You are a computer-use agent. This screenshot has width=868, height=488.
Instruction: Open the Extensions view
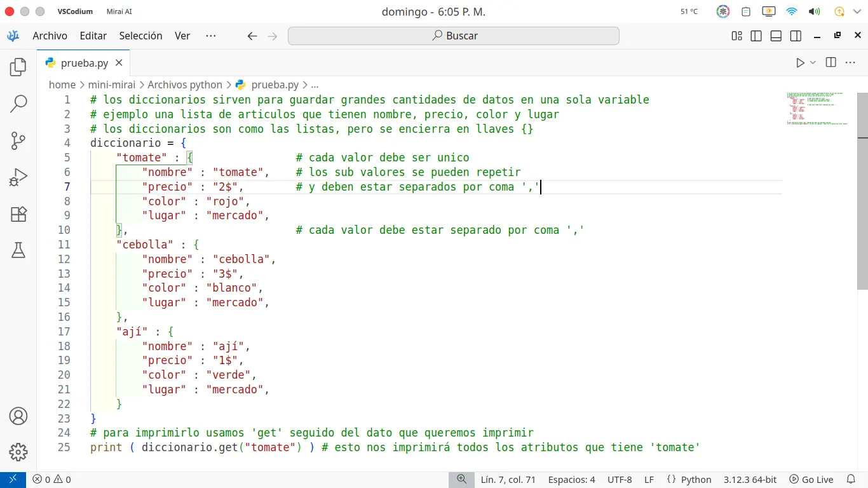pyautogui.click(x=18, y=214)
